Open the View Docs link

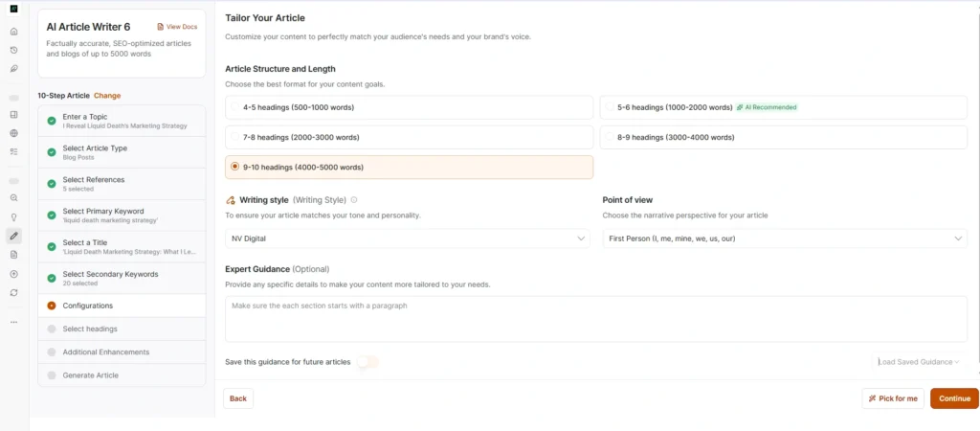pyautogui.click(x=177, y=27)
